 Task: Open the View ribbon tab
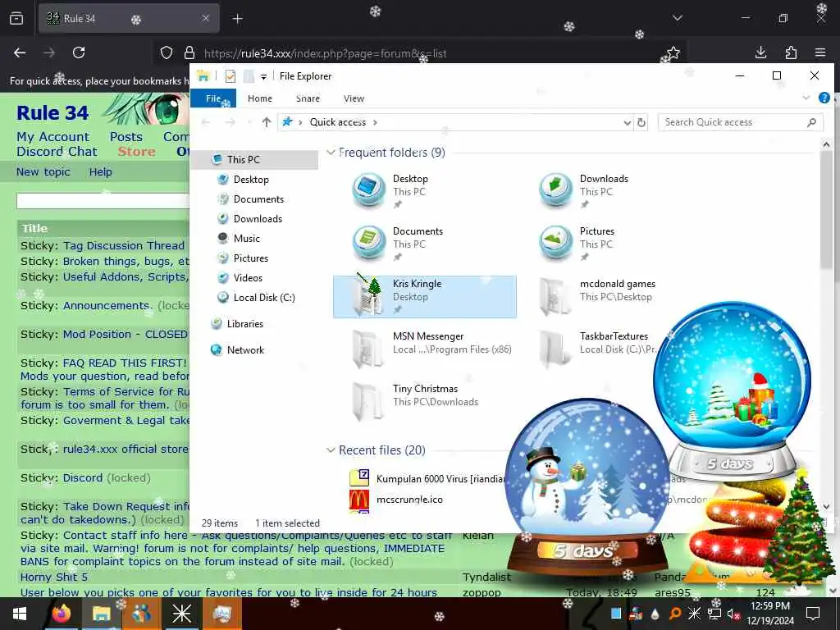click(x=354, y=98)
